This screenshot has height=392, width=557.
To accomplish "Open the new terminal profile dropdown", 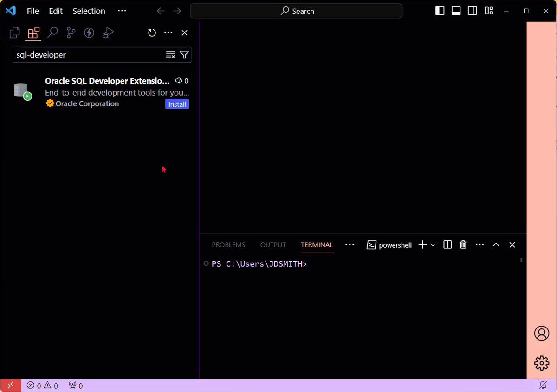I will (433, 244).
